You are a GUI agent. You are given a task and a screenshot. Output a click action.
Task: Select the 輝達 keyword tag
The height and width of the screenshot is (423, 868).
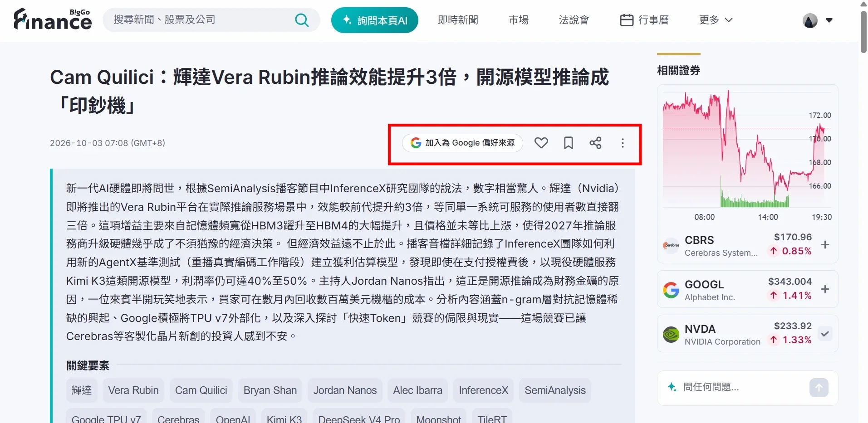[x=82, y=390]
